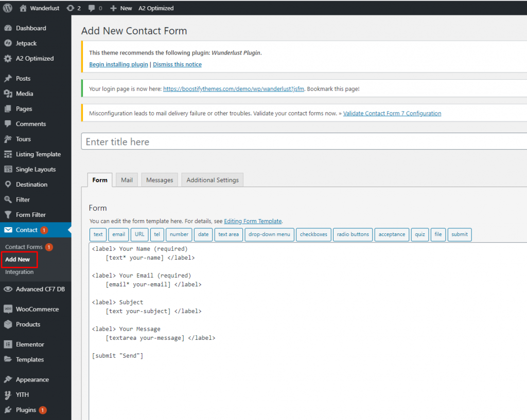Click the Destination location pin icon
The height and width of the screenshot is (420, 527).
[8, 185]
